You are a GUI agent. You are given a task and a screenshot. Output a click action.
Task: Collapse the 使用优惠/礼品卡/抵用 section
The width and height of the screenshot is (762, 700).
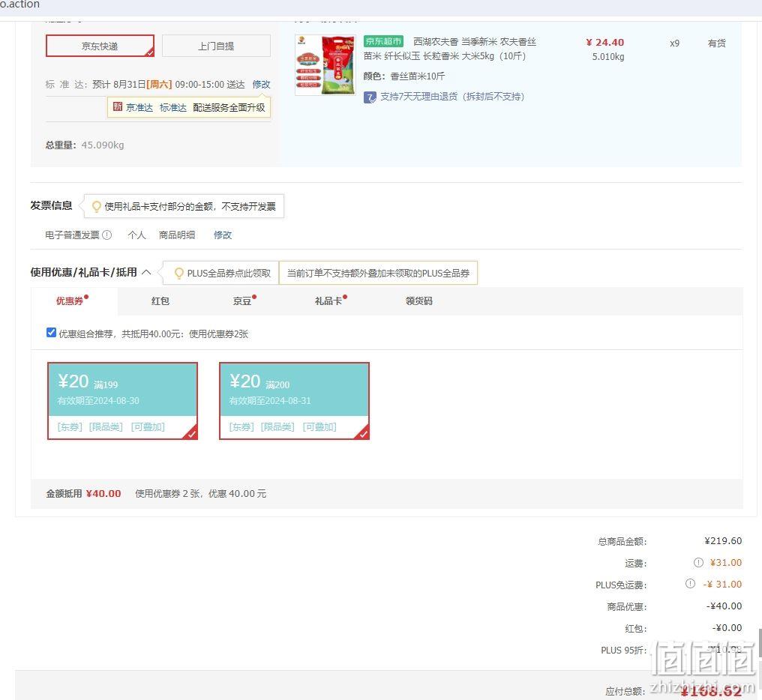pyautogui.click(x=146, y=272)
